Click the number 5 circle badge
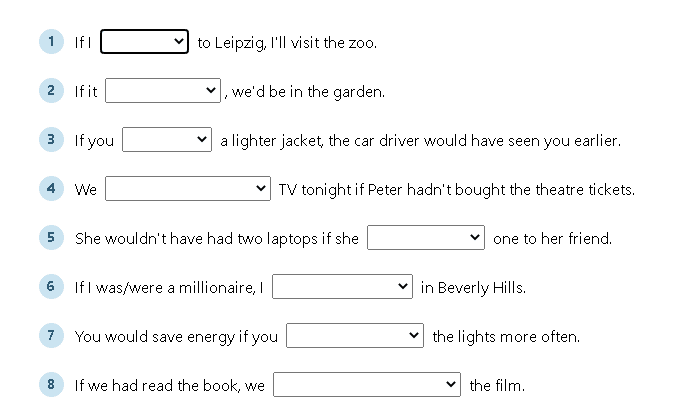This screenshot has height=411, width=696. pos(51,237)
